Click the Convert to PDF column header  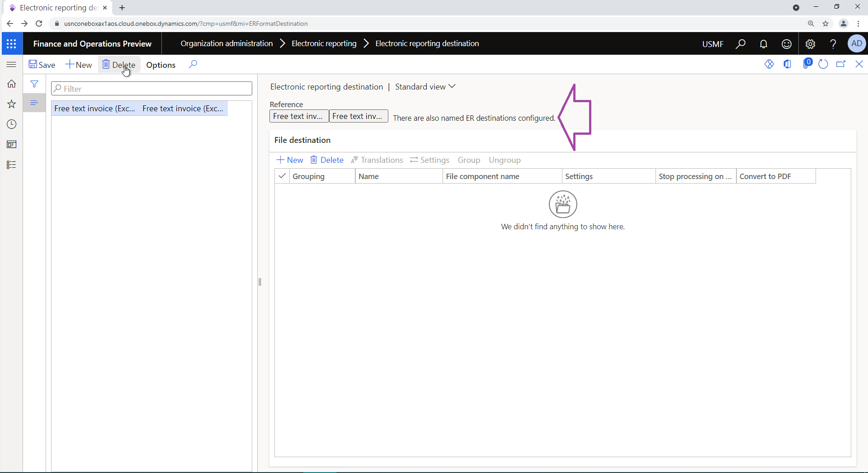pyautogui.click(x=776, y=176)
